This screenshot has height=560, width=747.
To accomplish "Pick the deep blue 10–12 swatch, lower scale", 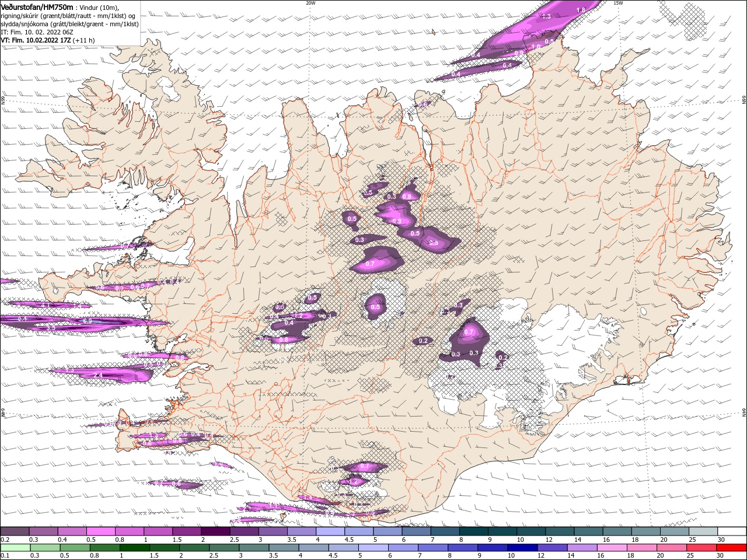I will click(521, 548).
